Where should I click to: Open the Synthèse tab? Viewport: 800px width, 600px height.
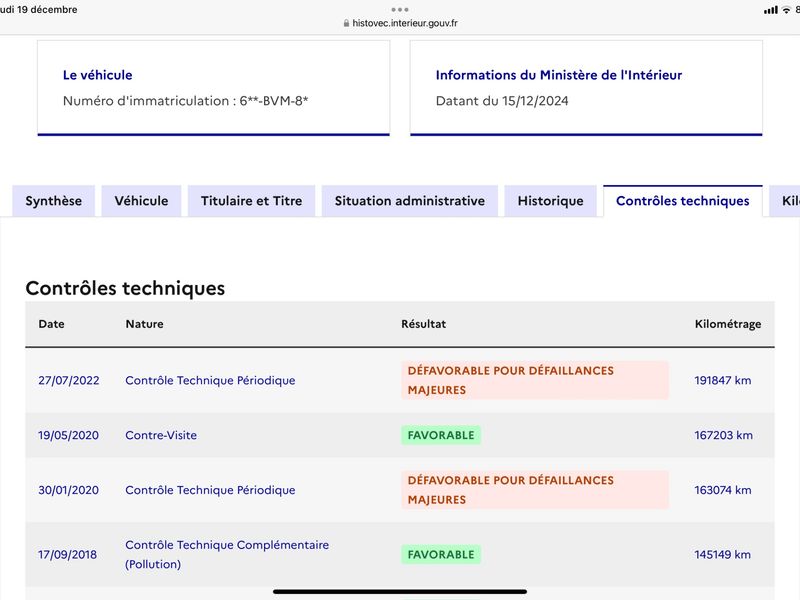tap(54, 201)
